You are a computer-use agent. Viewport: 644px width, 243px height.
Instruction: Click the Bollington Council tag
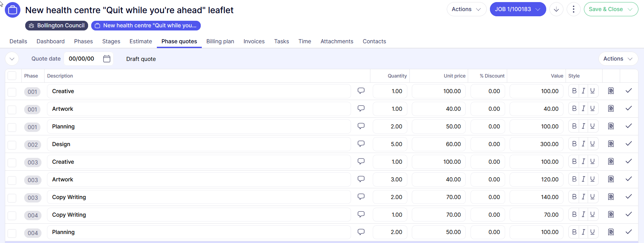tap(57, 26)
